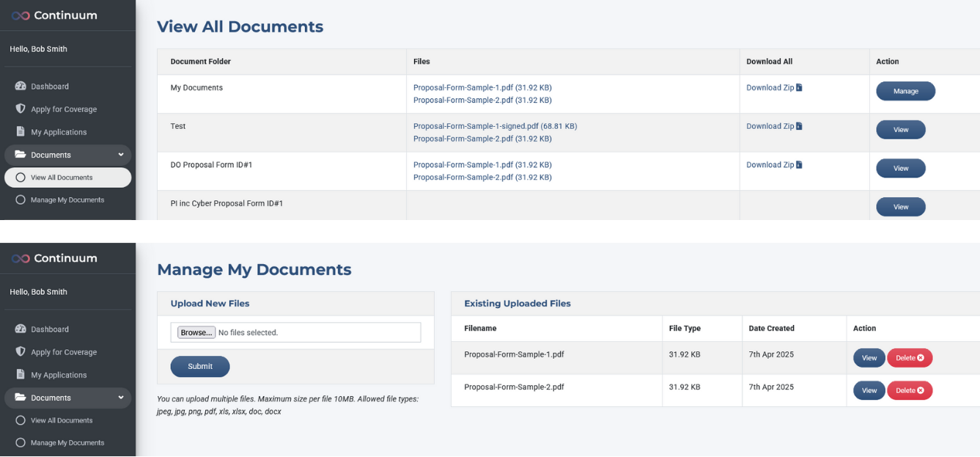
Task: Click the 'Upload New Files' panel title
Action: click(x=210, y=303)
